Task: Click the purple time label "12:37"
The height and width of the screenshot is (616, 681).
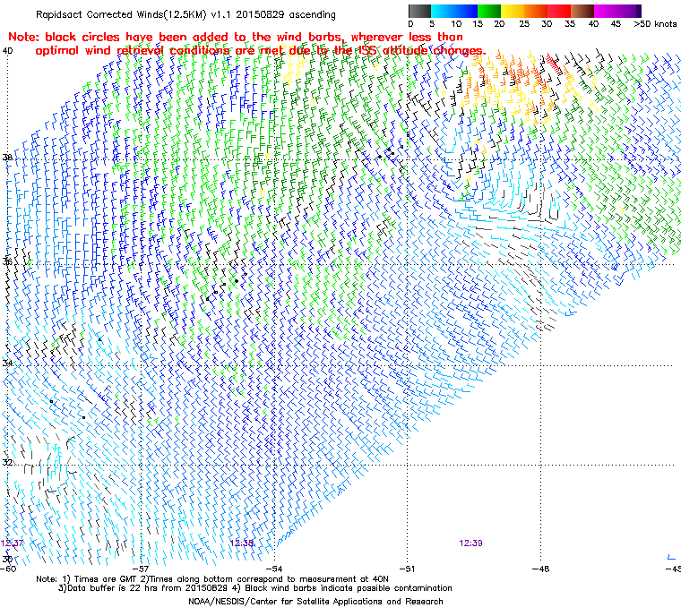Action: 12,543
